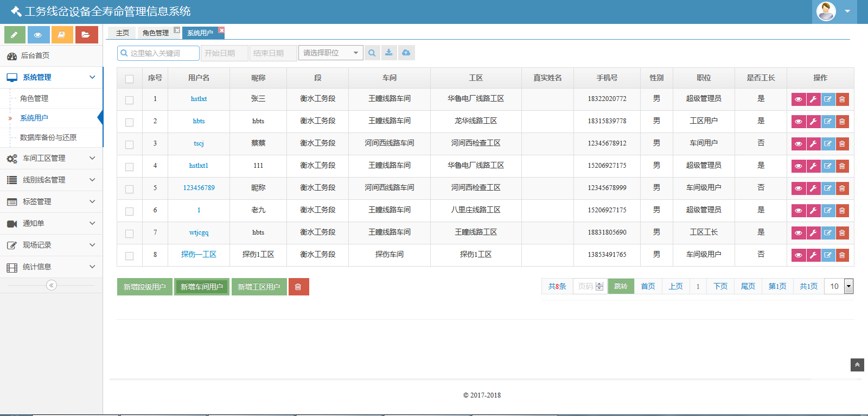Open the 请选择职位 position dropdown
The width and height of the screenshot is (868, 416).
pos(330,53)
